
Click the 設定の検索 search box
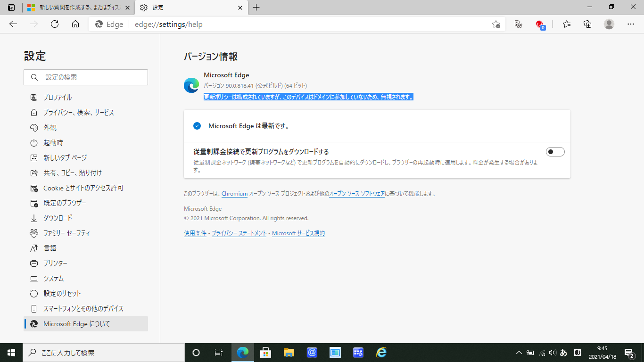click(85, 77)
